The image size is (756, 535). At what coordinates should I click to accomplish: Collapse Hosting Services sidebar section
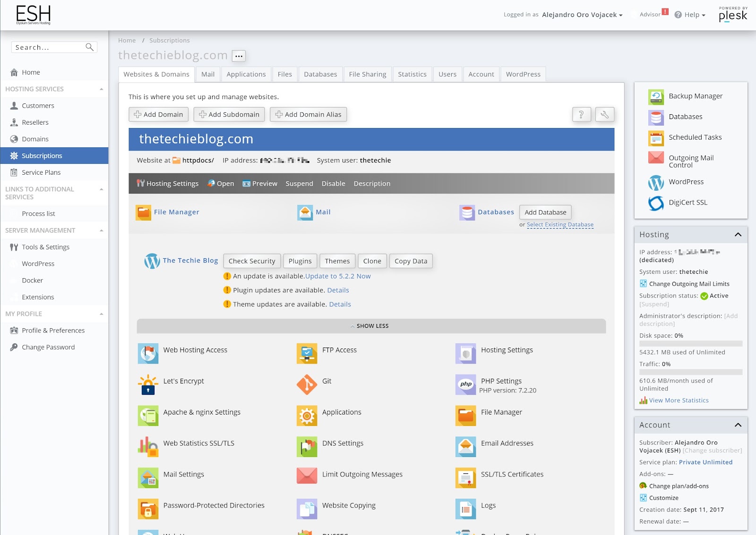(x=101, y=89)
